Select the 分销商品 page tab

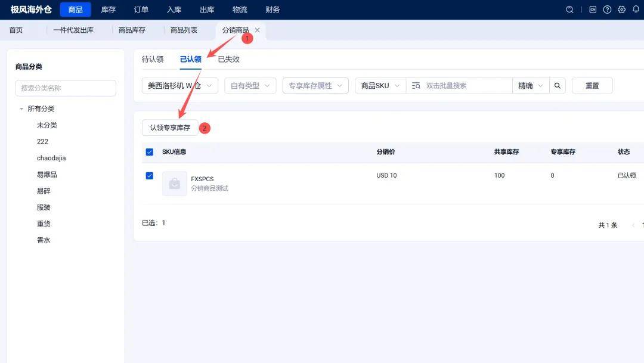(x=236, y=30)
